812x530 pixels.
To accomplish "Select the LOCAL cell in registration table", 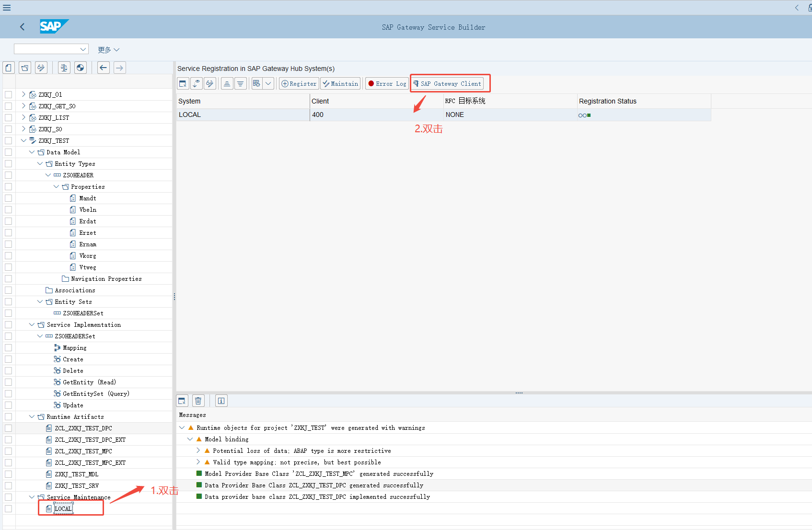I will point(243,115).
